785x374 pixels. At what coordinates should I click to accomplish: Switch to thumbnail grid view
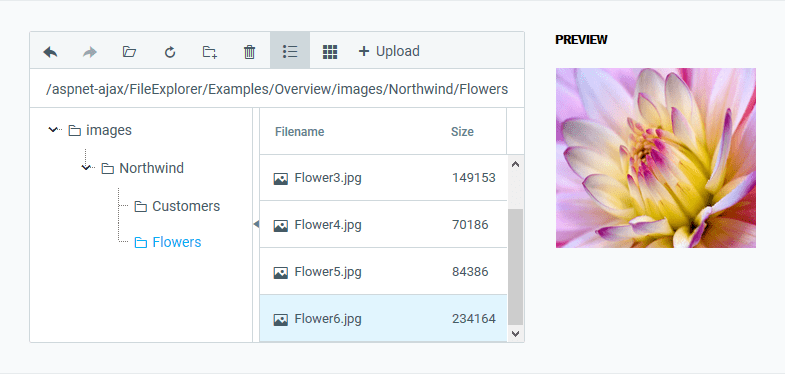tap(330, 52)
